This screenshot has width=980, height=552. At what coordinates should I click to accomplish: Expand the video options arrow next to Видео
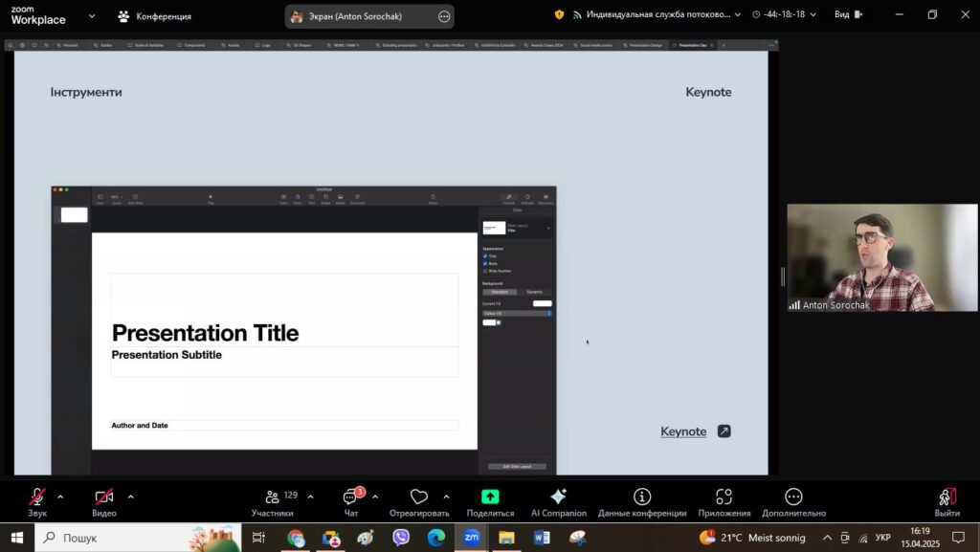click(130, 497)
